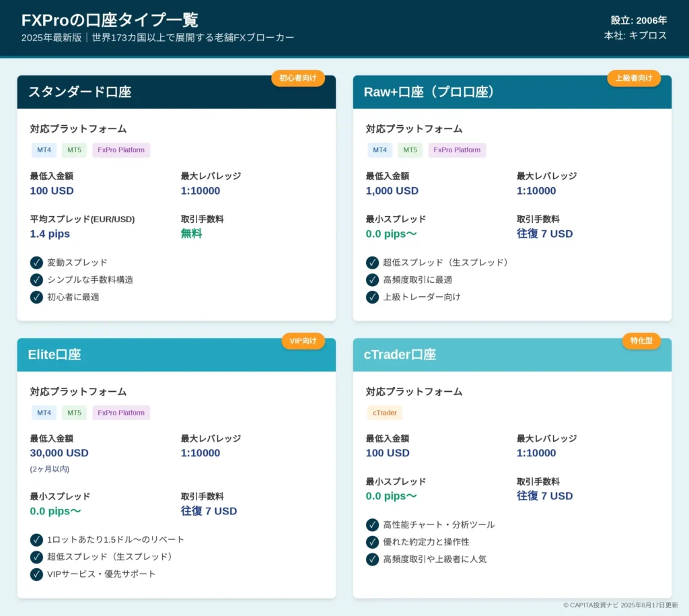
Task: Select the MT5 tag in スタンダード口座 card
Action: click(x=74, y=150)
